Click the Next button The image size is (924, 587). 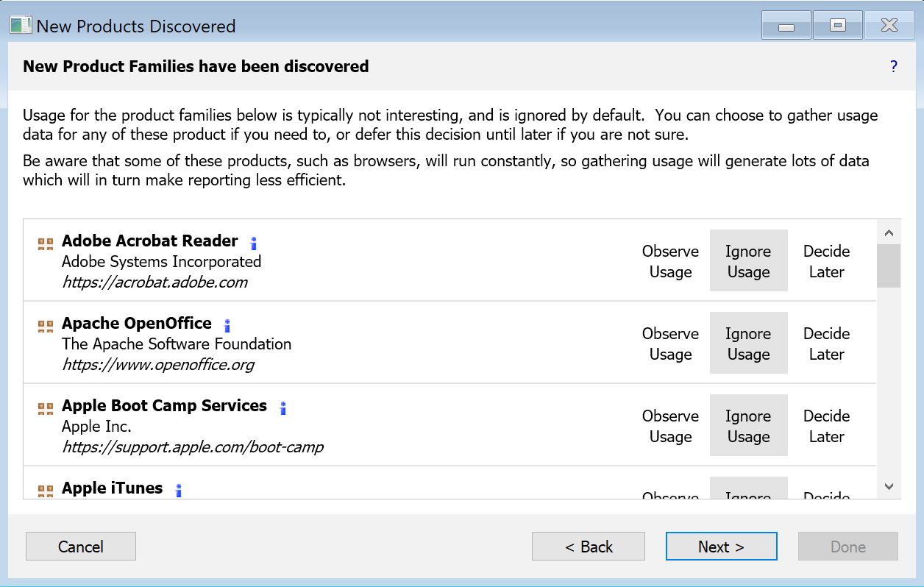(x=721, y=547)
